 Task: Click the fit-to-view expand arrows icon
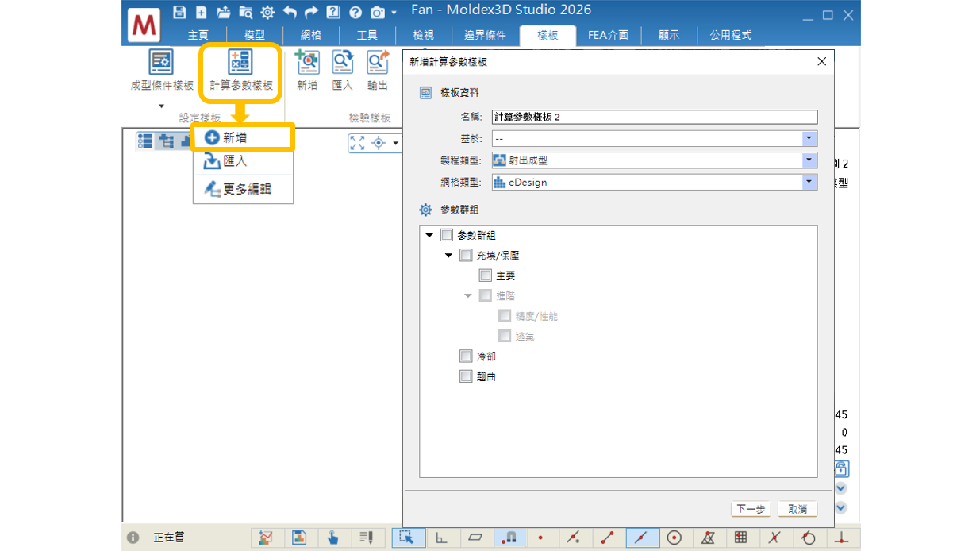click(357, 143)
